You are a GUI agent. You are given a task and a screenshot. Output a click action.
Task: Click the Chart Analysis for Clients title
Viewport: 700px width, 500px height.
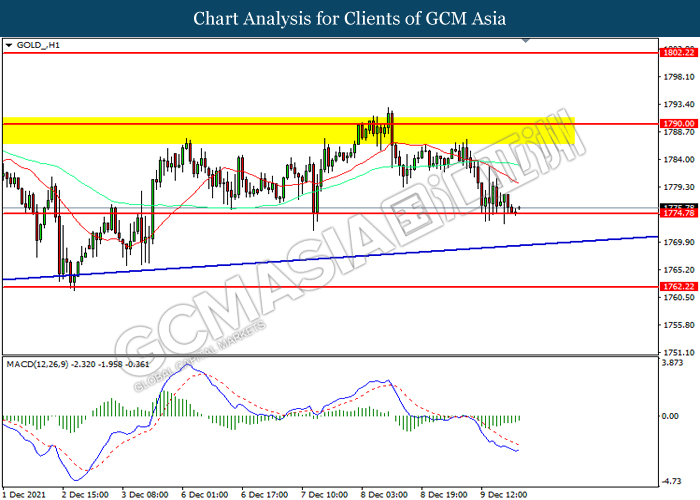350,18
